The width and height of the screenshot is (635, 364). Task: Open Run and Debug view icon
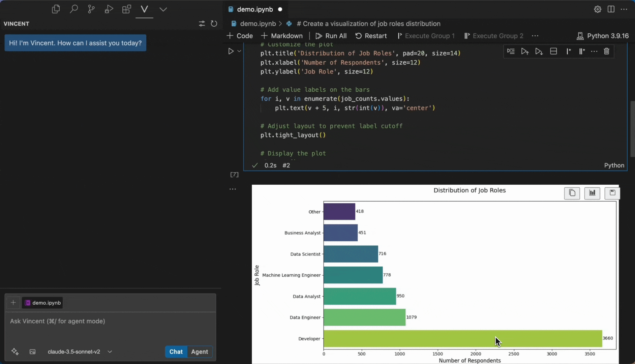[109, 9]
